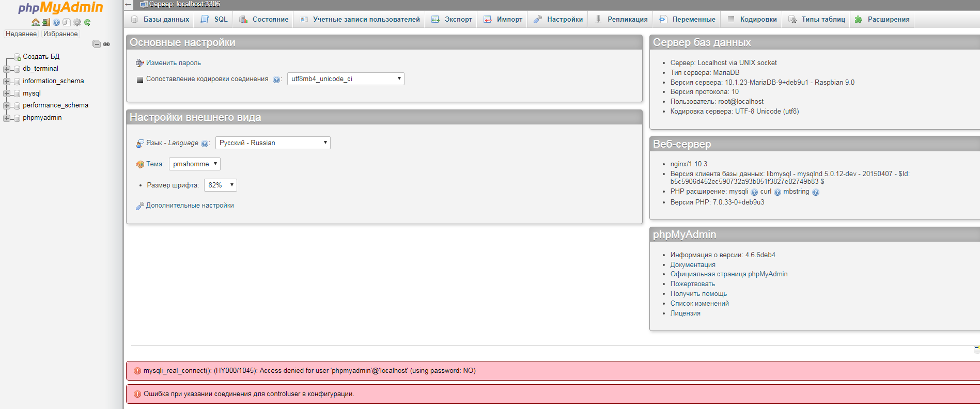980x409 pixels.
Task: Click database icon next to db_terminal
Action: (17, 69)
